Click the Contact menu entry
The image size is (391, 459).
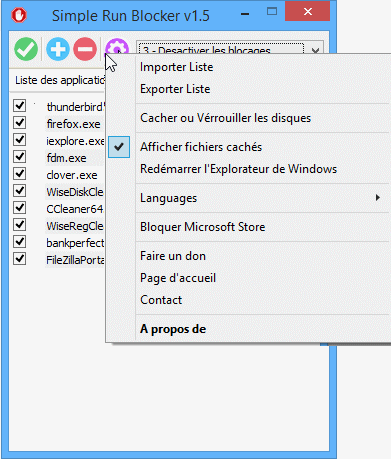[x=161, y=300]
